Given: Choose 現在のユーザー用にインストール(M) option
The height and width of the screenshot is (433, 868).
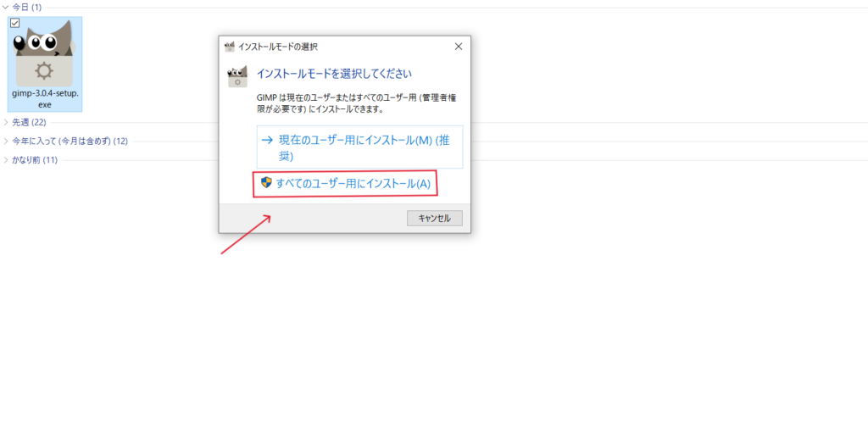Looking at the screenshot, I should coord(359,147).
